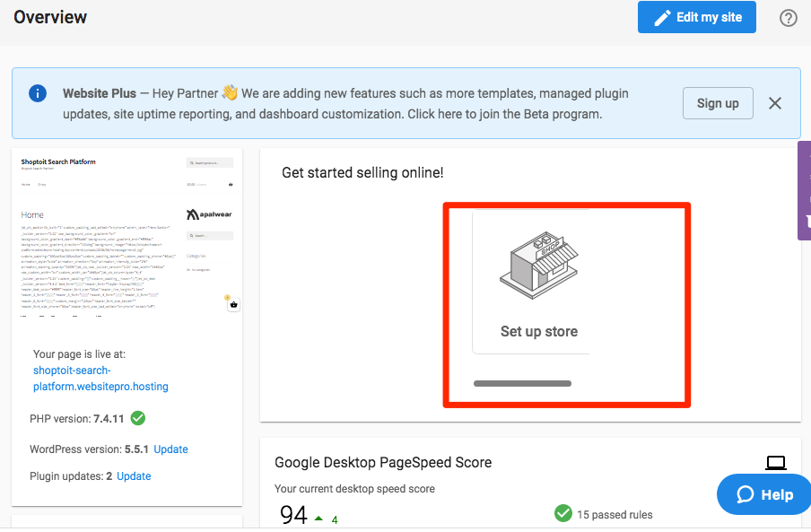Image resolution: width=811 pixels, height=532 pixels.
Task: Click the horizontal scrollbar under the store card
Action: pyautogui.click(x=522, y=384)
